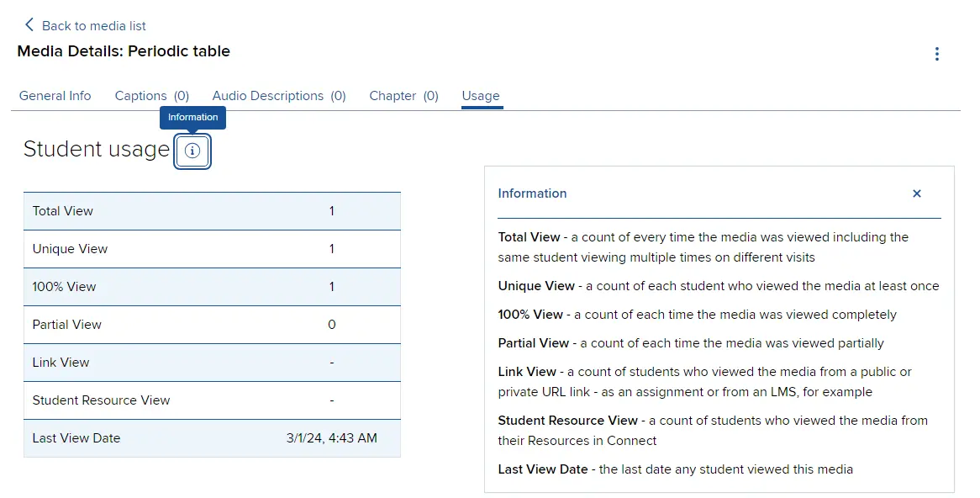Click the back chevron arrow icon
Image resolution: width=980 pixels, height=498 pixels.
[29, 24]
